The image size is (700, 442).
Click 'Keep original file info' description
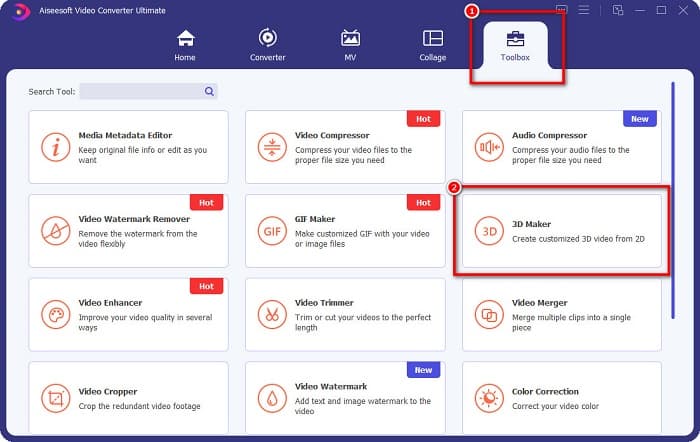point(142,155)
